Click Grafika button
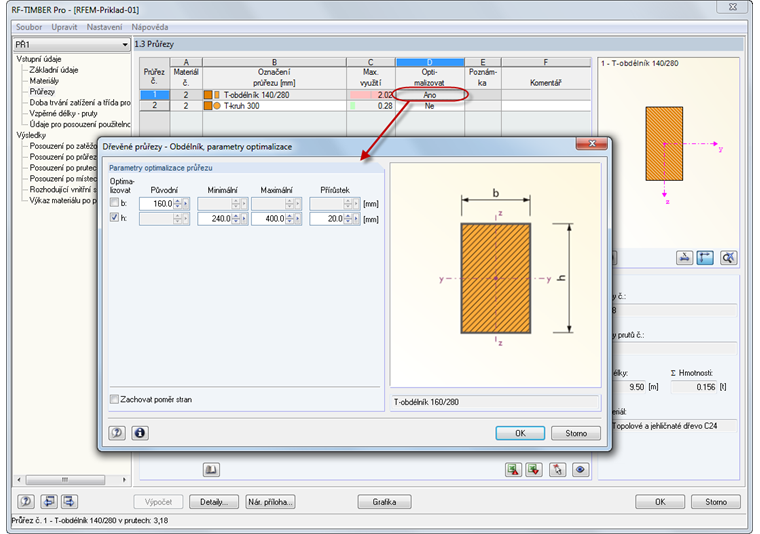The height and width of the screenshot is (534, 760). [x=384, y=502]
